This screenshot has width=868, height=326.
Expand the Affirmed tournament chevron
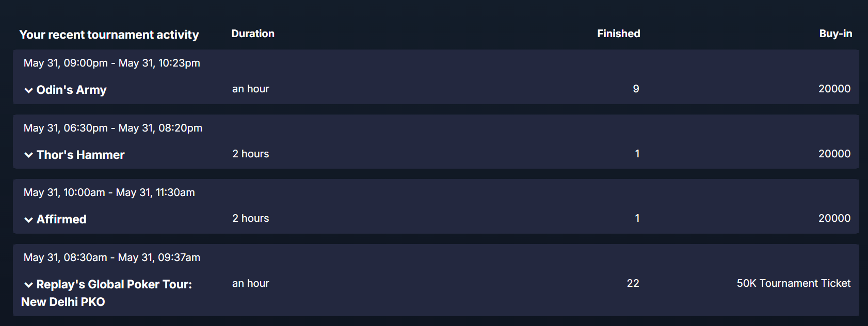coord(28,220)
